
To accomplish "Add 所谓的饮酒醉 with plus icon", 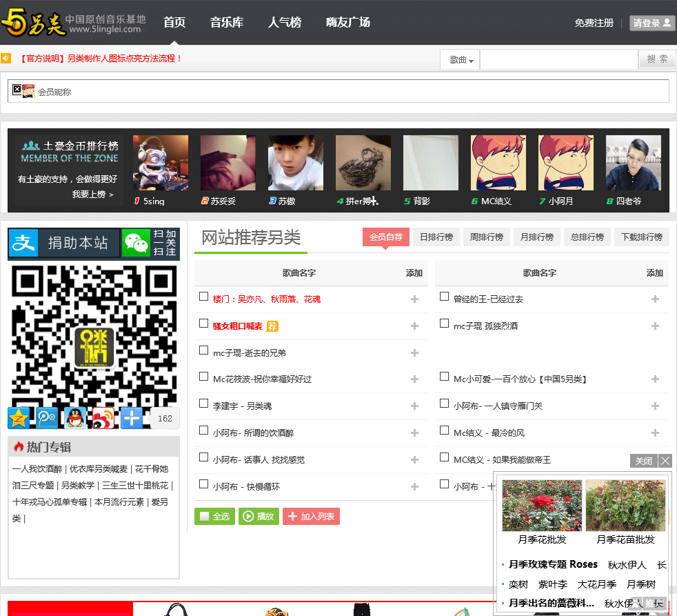I will pyautogui.click(x=414, y=433).
